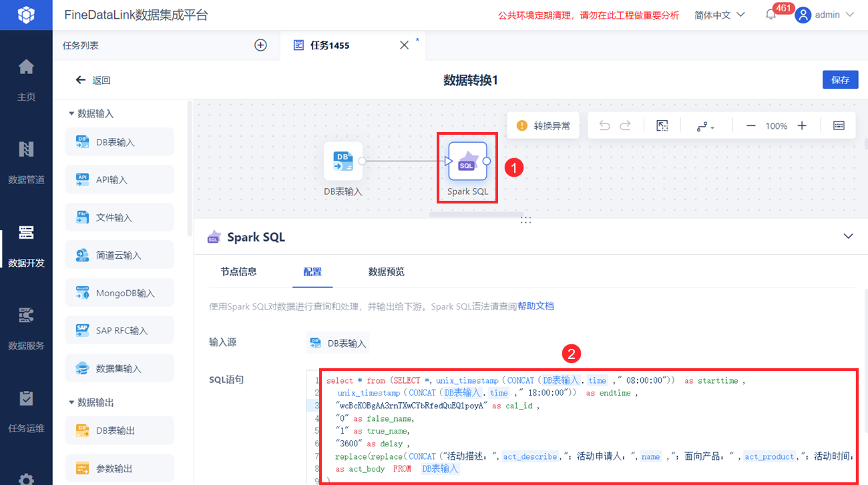Undo the last canvas action

[604, 125]
